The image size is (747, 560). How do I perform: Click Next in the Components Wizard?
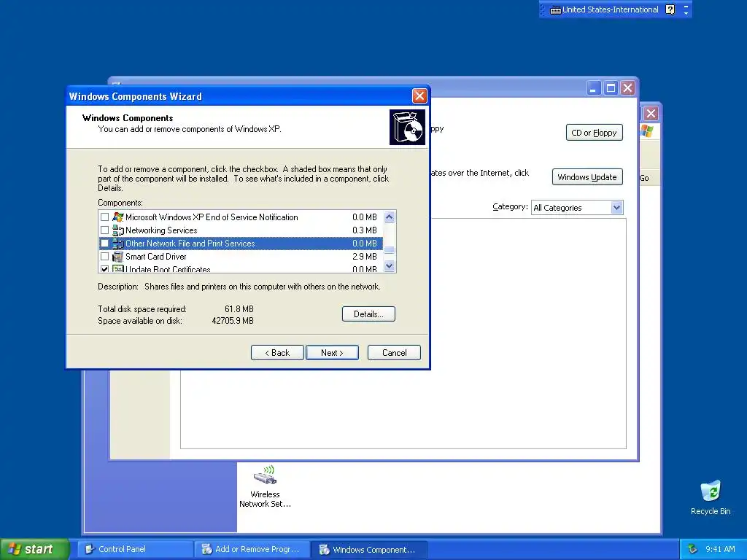tap(332, 352)
